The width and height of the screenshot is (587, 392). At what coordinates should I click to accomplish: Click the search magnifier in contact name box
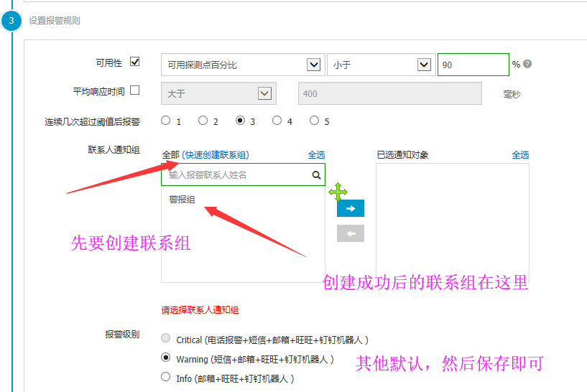tap(316, 175)
